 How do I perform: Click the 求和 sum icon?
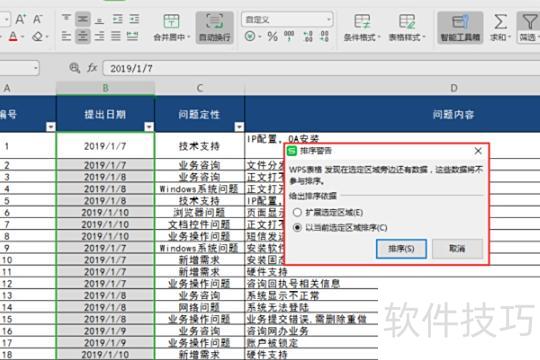coord(500,22)
